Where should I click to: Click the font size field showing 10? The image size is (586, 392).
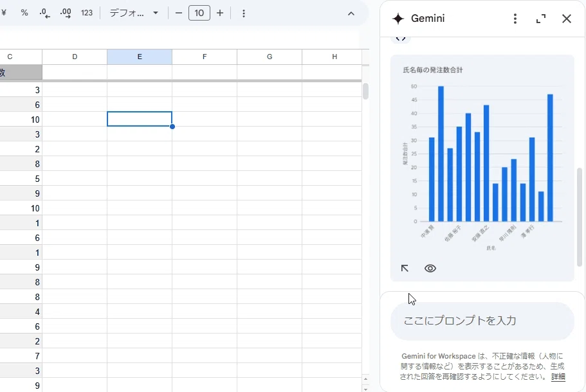(199, 13)
